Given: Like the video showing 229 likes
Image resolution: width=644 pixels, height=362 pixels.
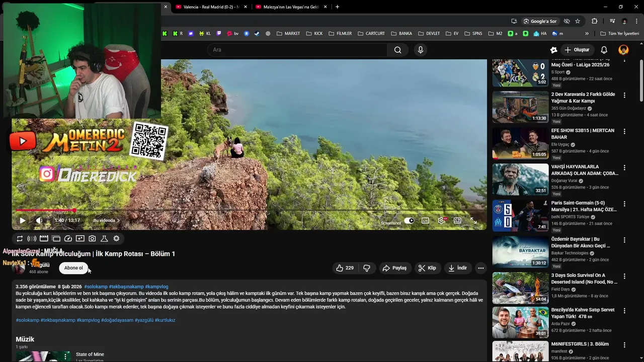Looking at the screenshot, I should [345, 268].
